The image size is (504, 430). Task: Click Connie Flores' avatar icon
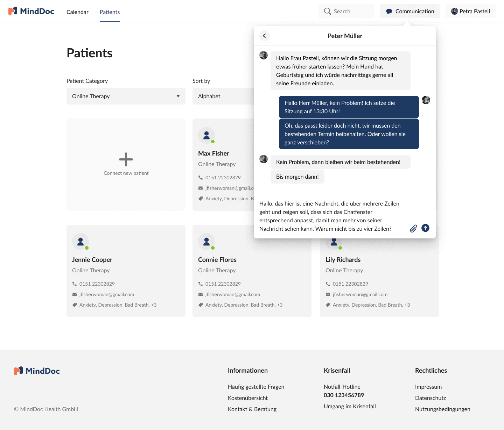coord(206,241)
